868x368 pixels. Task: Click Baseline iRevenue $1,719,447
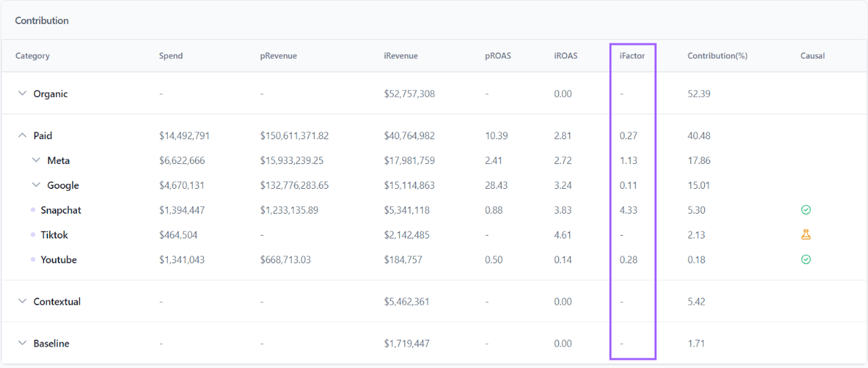(x=407, y=343)
